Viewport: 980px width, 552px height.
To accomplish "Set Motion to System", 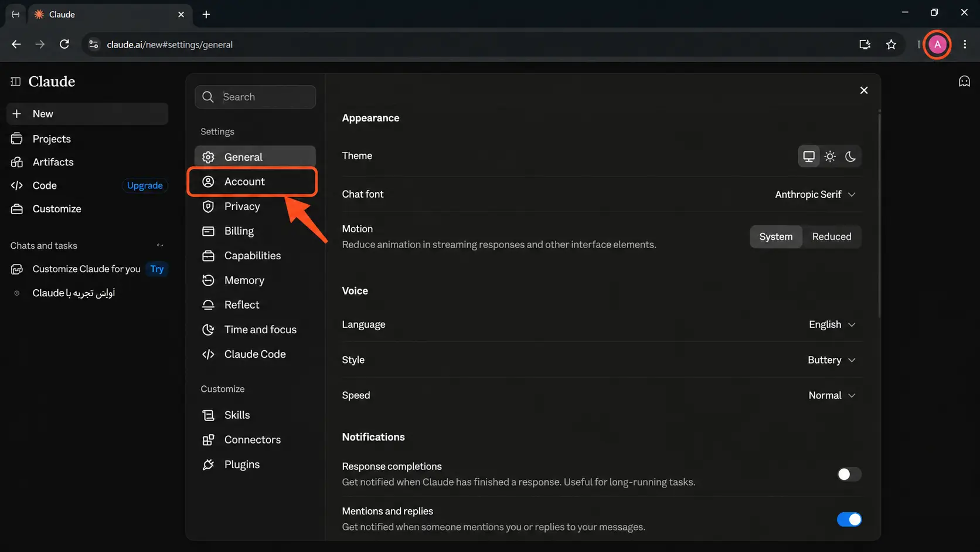I will click(776, 237).
